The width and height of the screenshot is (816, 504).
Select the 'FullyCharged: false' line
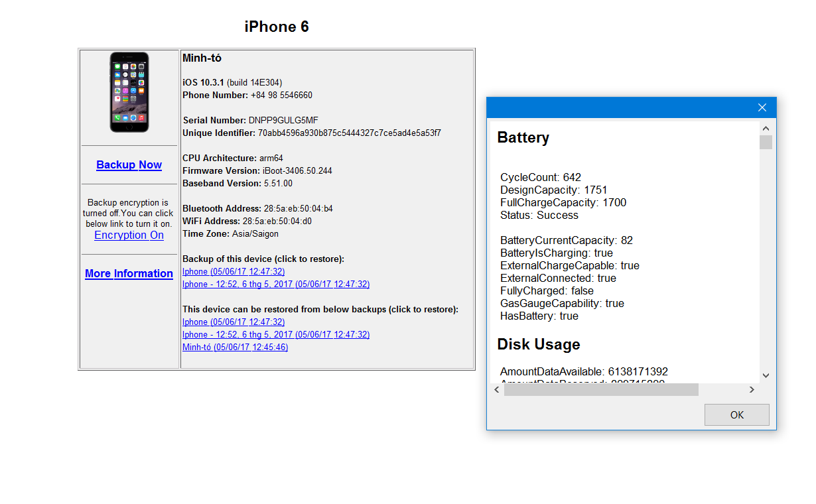[547, 290]
